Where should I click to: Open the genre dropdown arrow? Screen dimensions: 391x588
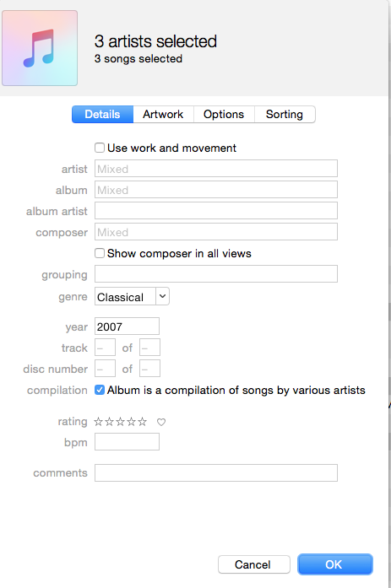click(x=162, y=296)
